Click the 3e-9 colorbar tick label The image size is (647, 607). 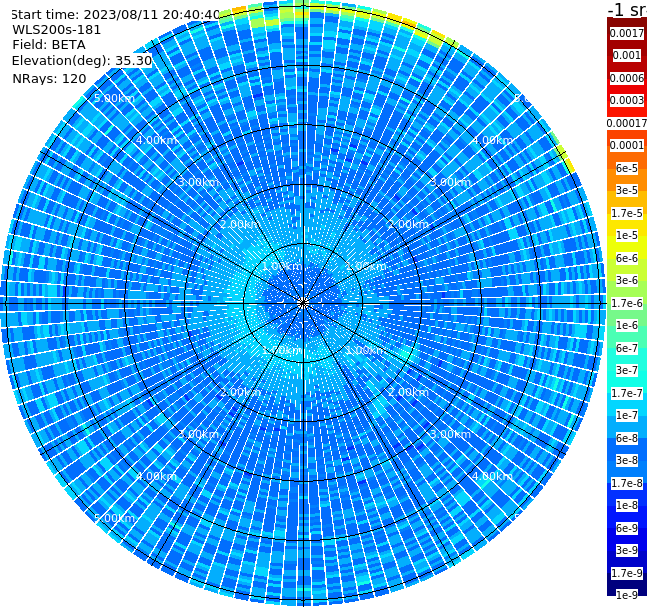[x=627, y=550]
